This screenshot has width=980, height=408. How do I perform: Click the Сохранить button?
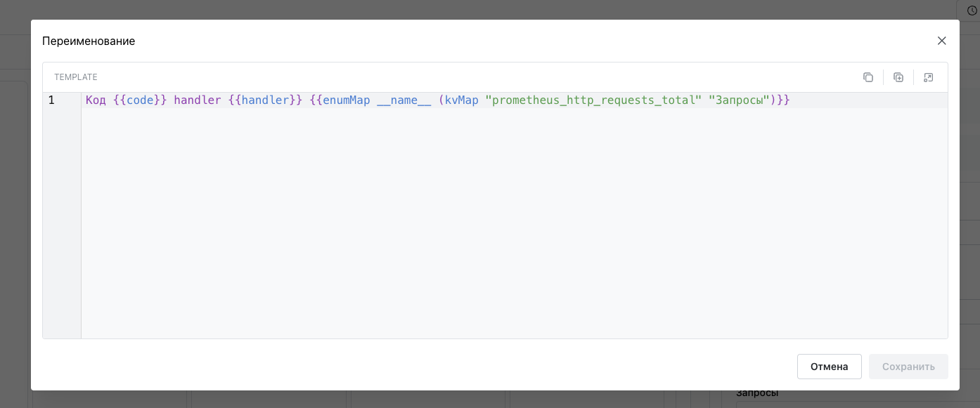908,367
